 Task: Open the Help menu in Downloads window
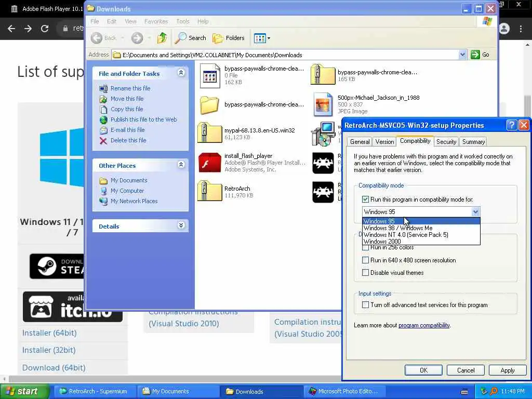click(203, 21)
